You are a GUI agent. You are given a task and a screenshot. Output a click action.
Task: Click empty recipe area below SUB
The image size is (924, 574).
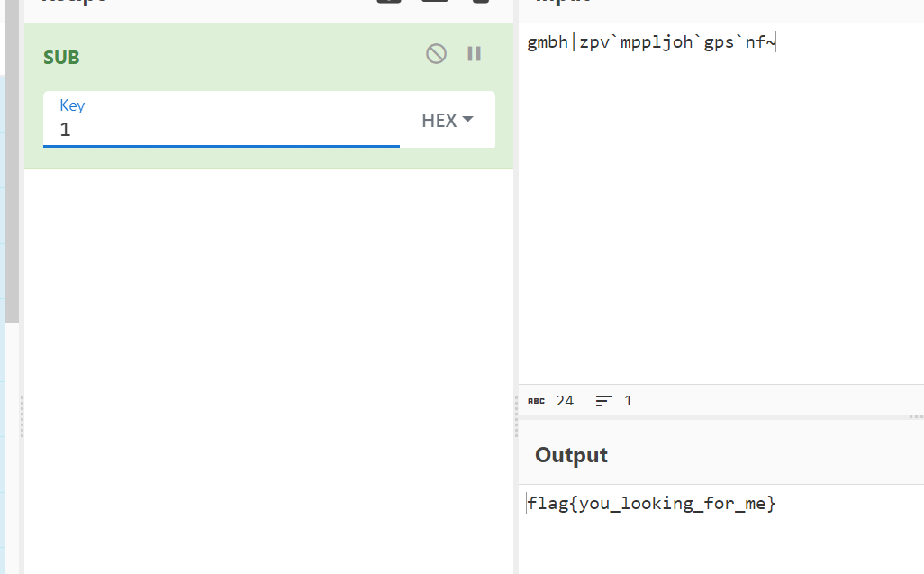[x=268, y=360]
